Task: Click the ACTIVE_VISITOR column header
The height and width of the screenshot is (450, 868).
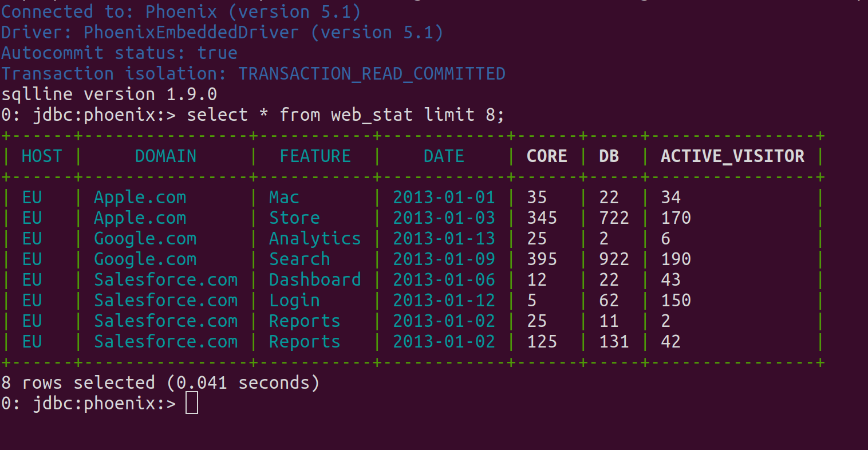Action: pos(732,156)
